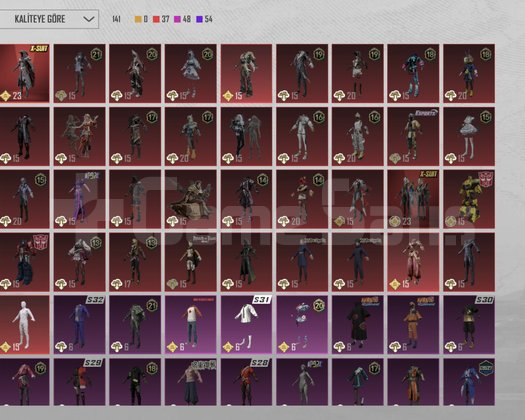Select the level 13 outfit priced 17
The height and width of the screenshot is (420, 525).
point(135,262)
